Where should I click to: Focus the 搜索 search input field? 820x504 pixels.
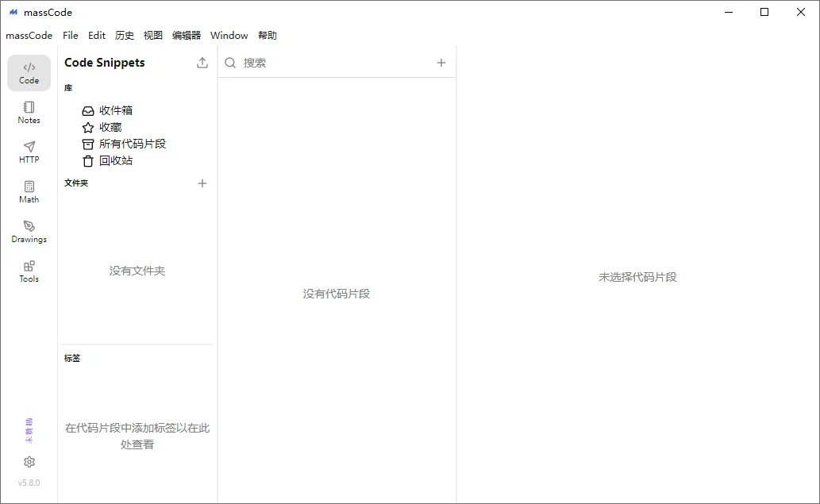[335, 63]
